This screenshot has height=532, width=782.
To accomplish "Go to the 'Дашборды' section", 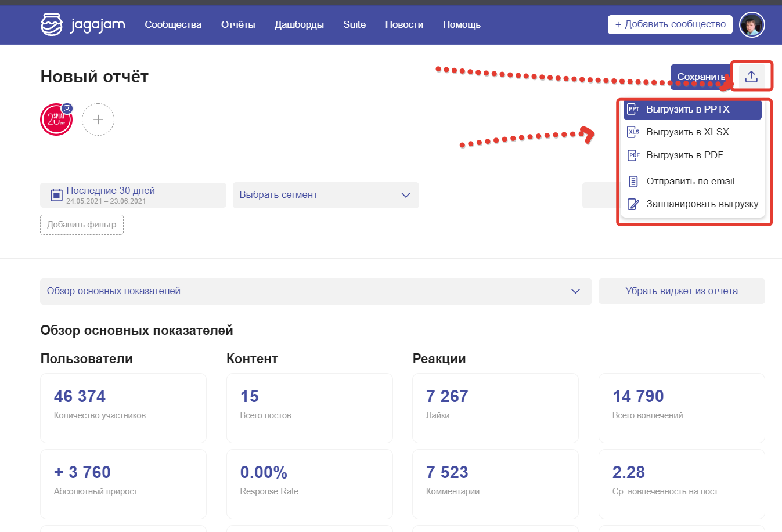I will [x=299, y=24].
